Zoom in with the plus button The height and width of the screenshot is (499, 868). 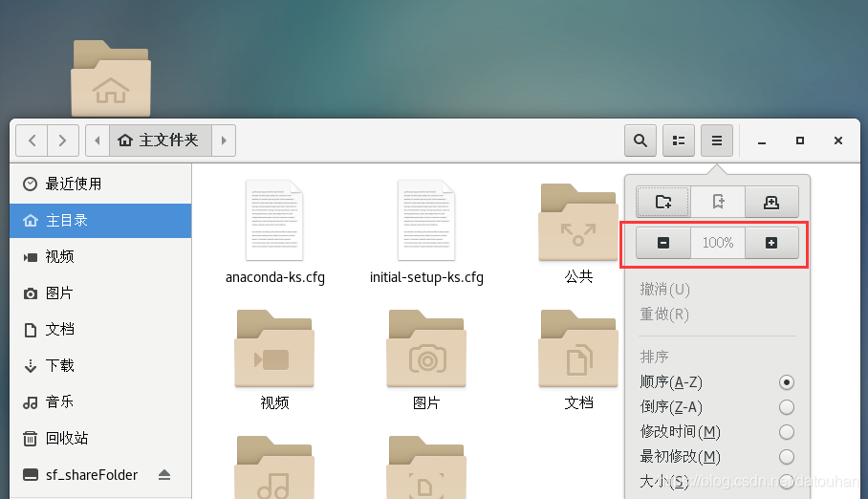[x=771, y=243]
